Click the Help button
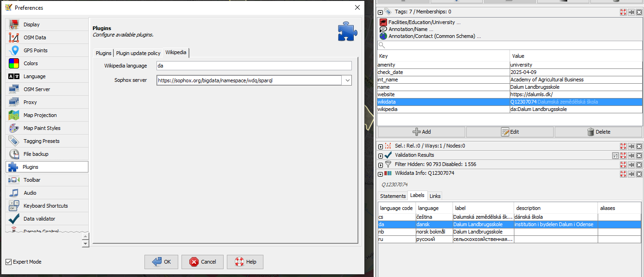 245,262
